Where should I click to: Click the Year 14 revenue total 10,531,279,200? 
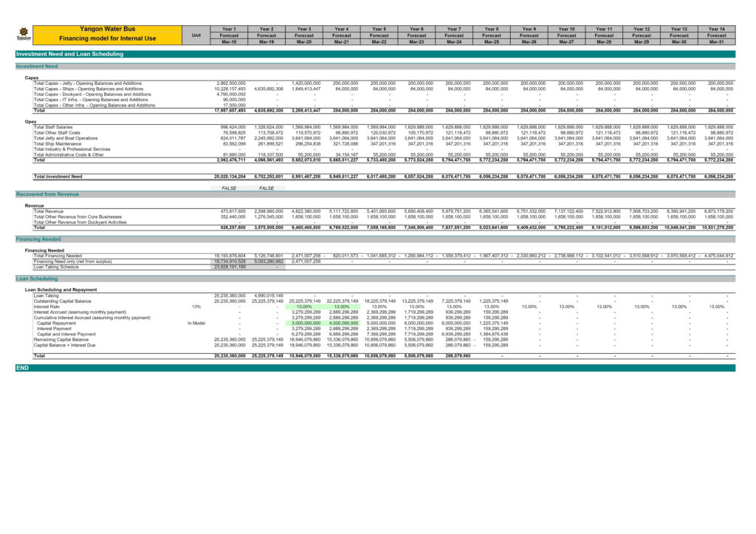718,227
